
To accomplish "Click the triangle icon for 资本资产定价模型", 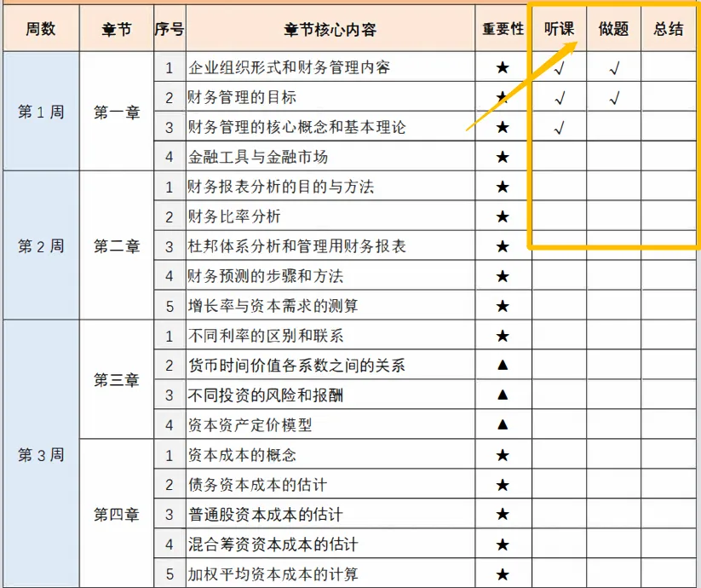I will (x=503, y=424).
